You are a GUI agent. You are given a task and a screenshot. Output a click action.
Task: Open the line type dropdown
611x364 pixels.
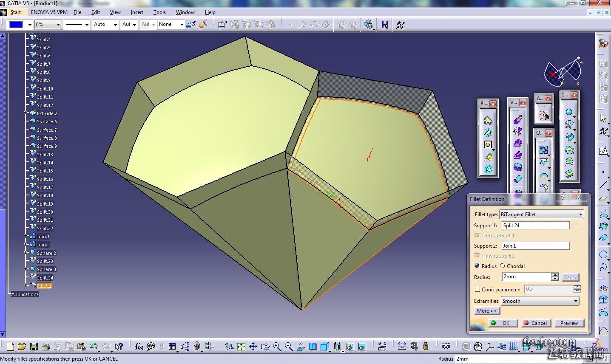[x=87, y=25]
